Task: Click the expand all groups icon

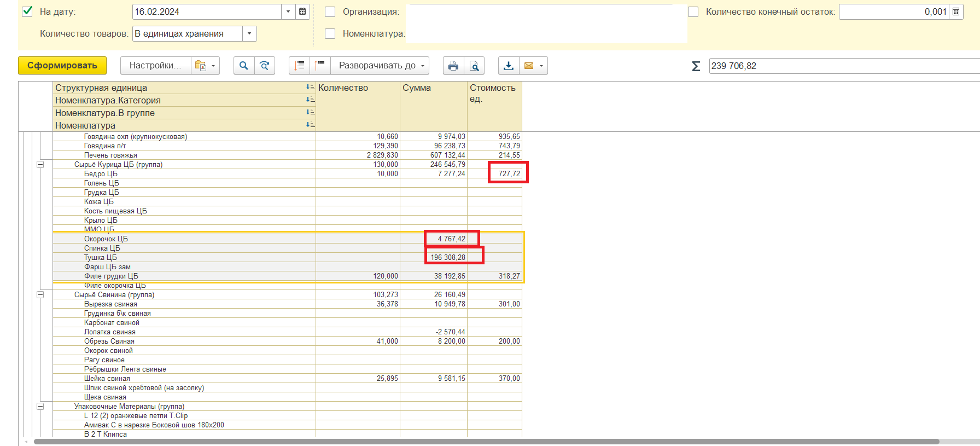Action: pos(299,66)
